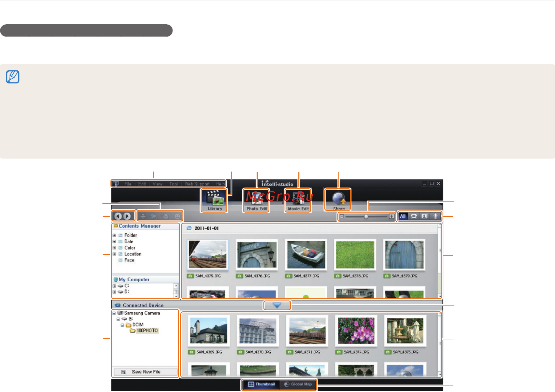Click the Intelli-studio application menu icon
Image resolution: width=555 pixels, height=392 pixels.
tap(116, 184)
